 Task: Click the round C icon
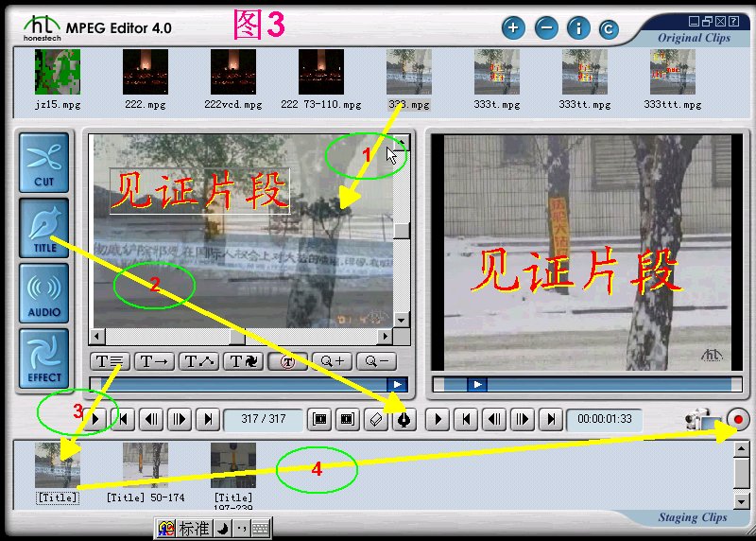point(608,29)
